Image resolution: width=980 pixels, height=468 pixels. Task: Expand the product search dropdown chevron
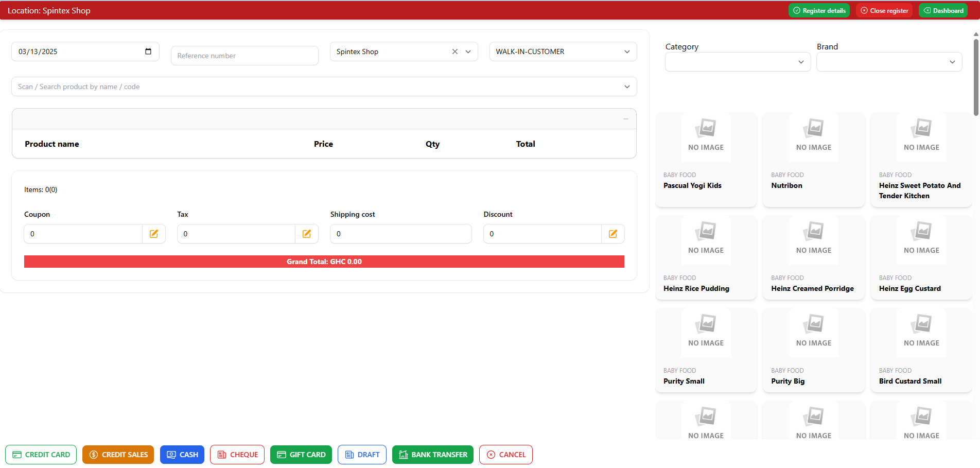pyautogui.click(x=627, y=86)
